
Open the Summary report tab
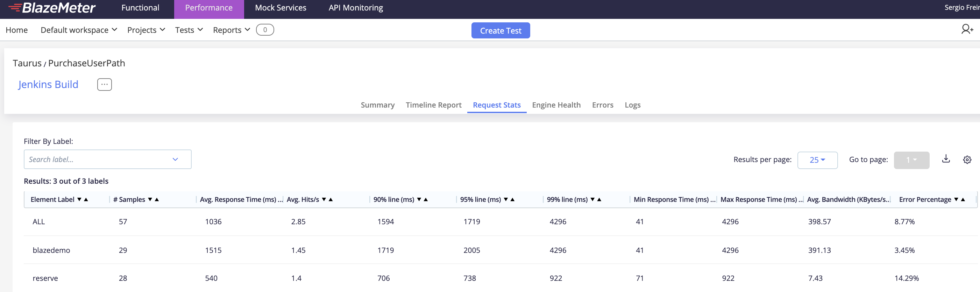click(x=377, y=105)
